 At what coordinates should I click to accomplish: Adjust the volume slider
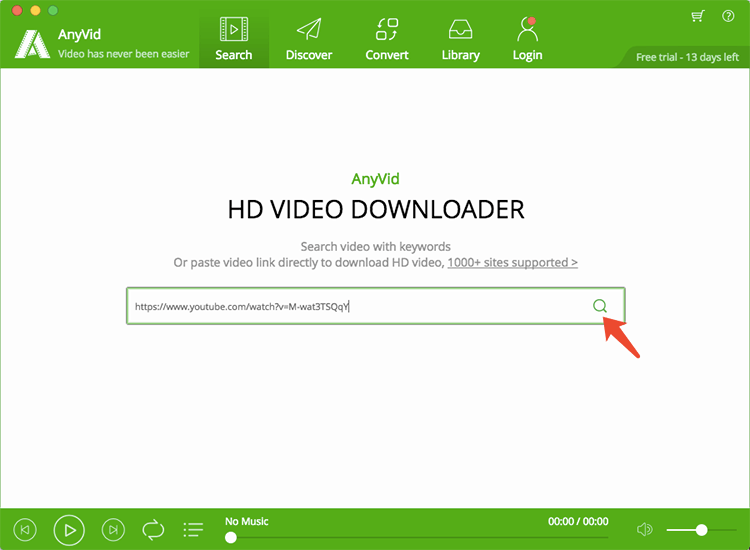coord(701,530)
